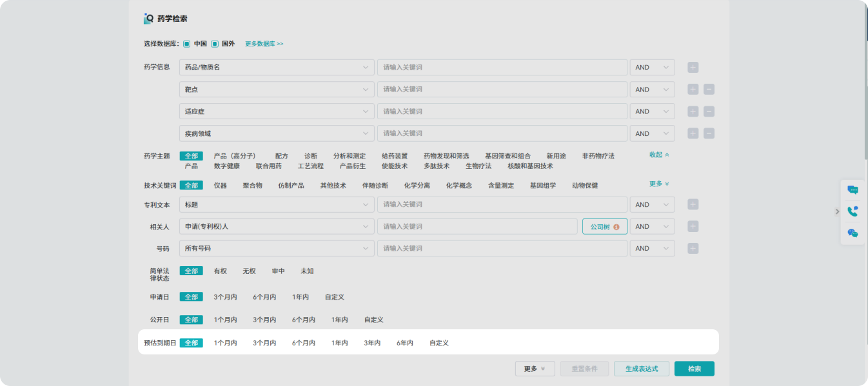This screenshot has width=868, height=386.
Task: Select 审中 legal status
Action: tap(278, 271)
